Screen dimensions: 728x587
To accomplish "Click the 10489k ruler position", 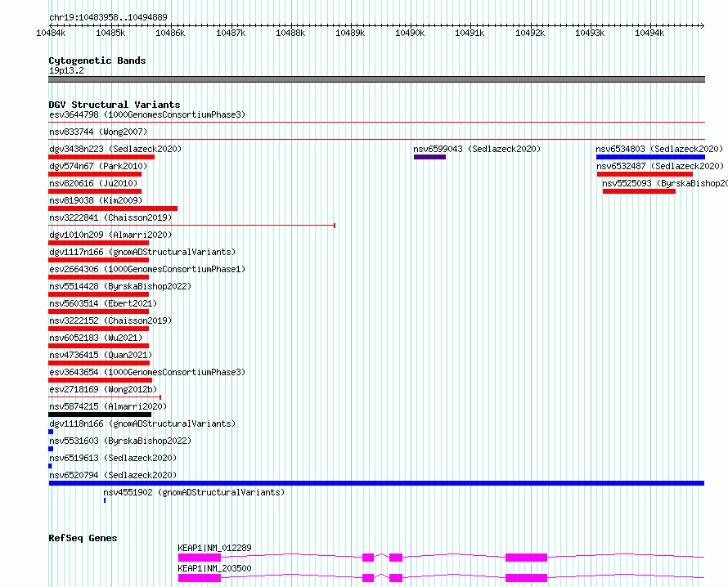I will tap(350, 33).
